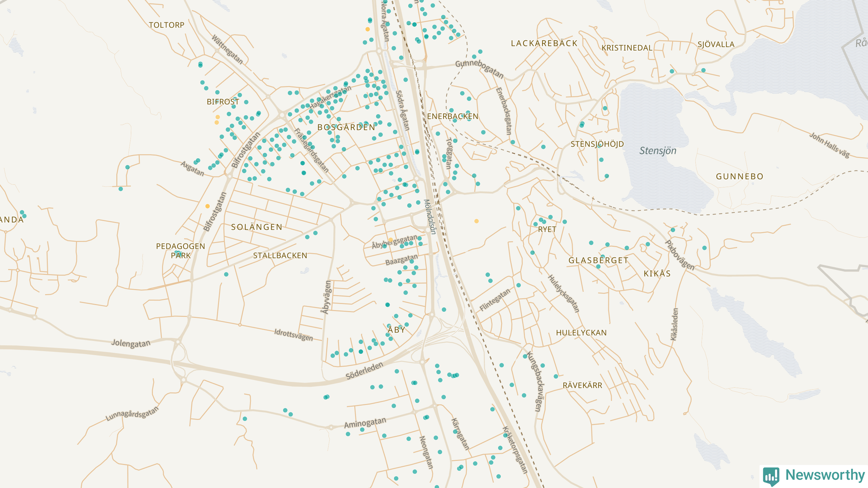Screen dimensions: 868x488
Task: Click the Söderleden road label
Action: pos(364,371)
